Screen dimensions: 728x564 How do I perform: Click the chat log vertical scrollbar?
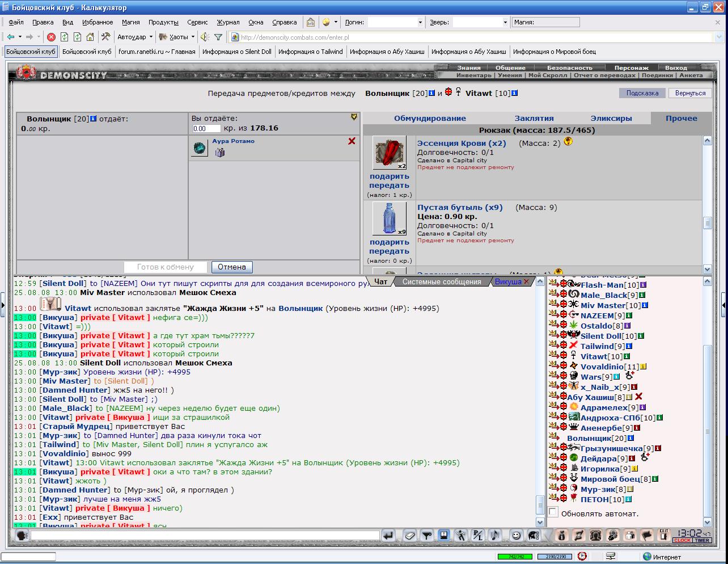click(x=540, y=402)
